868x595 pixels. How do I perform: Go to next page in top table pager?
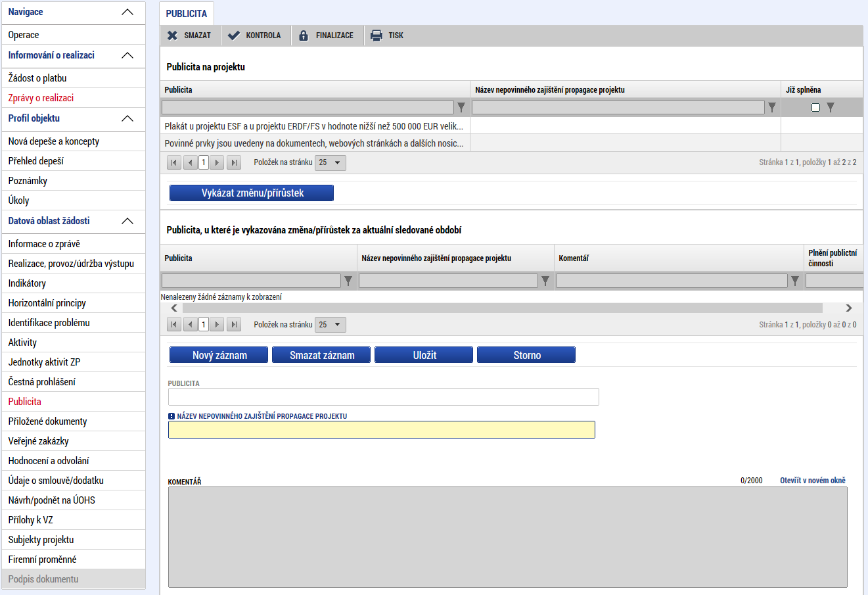pos(217,162)
